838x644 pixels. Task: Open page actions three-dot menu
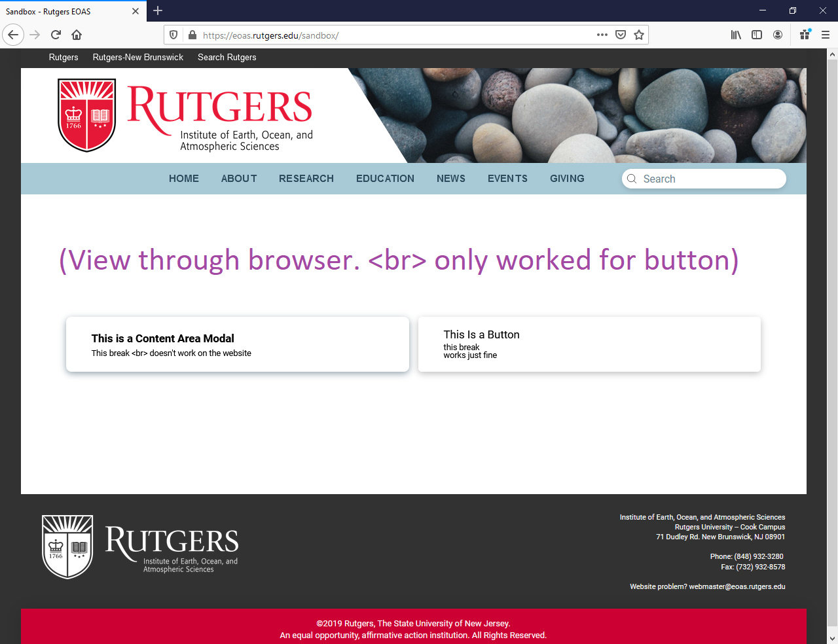tap(602, 35)
